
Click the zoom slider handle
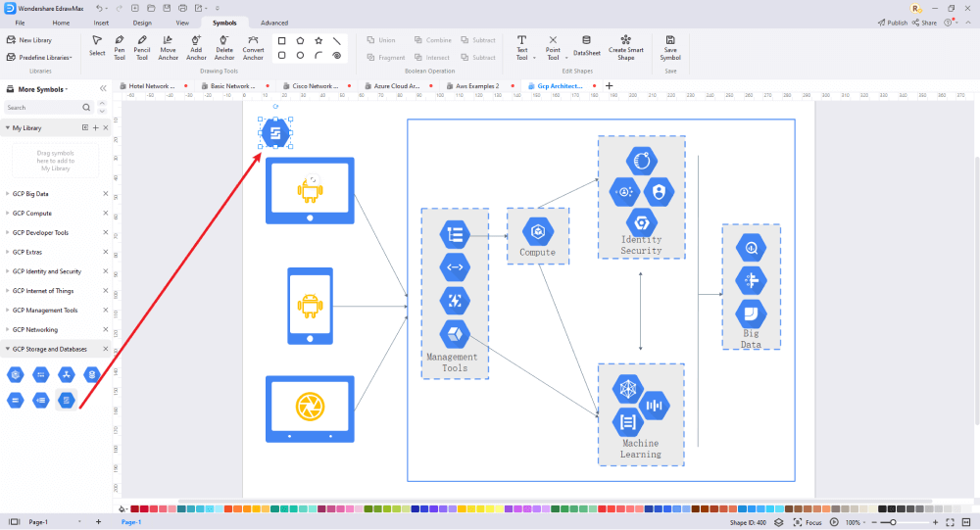[x=893, y=522]
